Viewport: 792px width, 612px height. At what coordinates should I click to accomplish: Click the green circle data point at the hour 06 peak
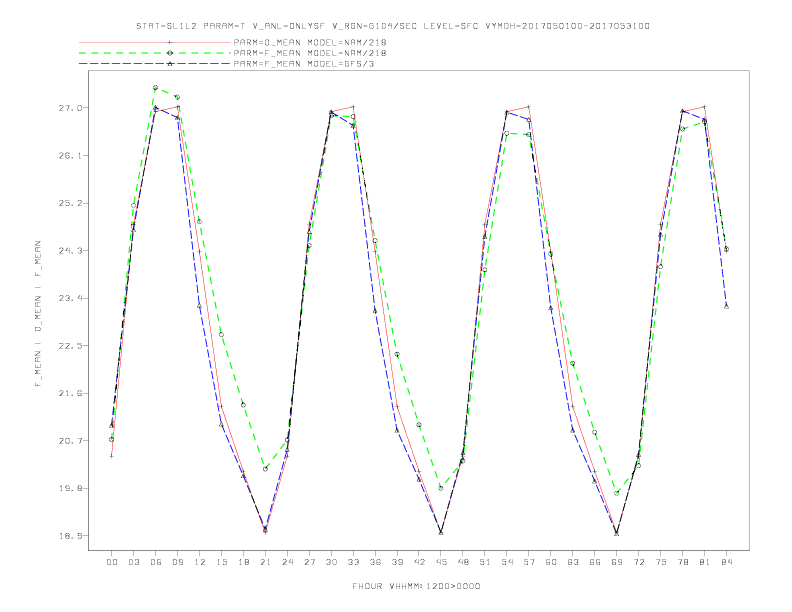(x=156, y=87)
